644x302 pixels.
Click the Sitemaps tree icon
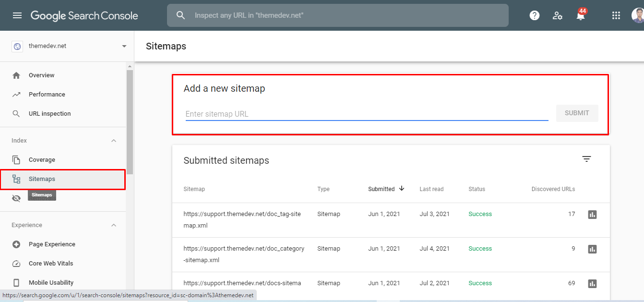pos(16,179)
